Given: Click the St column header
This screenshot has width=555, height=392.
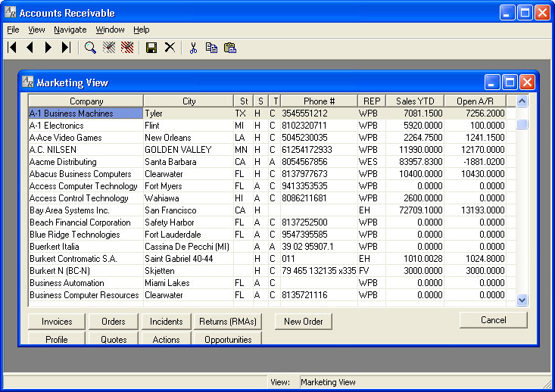Looking at the screenshot, I should (244, 101).
